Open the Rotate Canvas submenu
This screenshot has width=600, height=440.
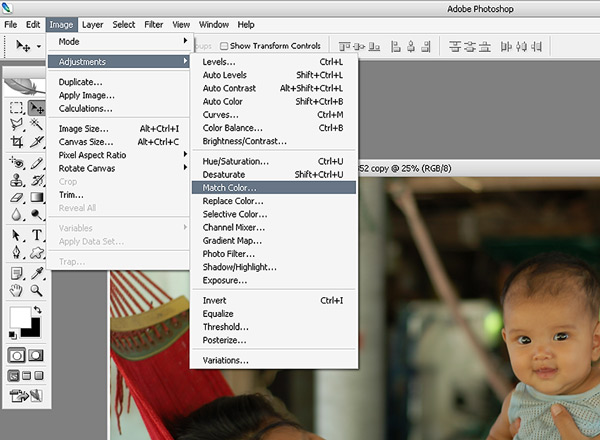pos(119,168)
